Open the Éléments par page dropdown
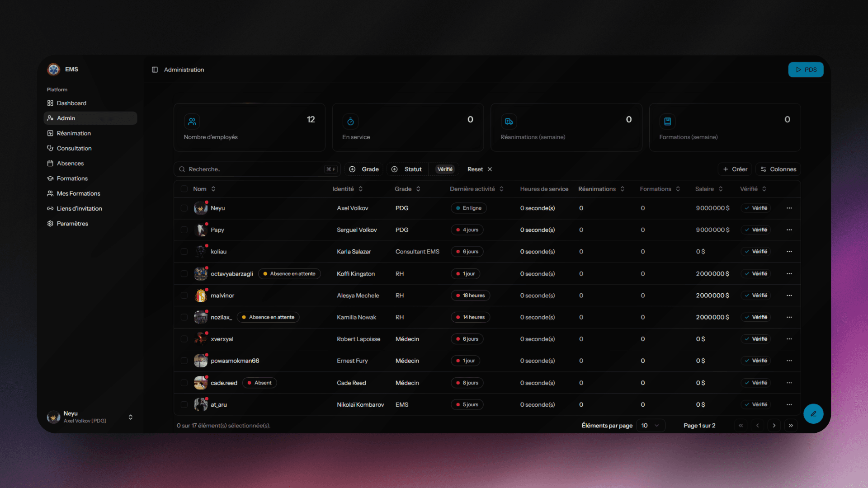The image size is (868, 488). coord(650,425)
